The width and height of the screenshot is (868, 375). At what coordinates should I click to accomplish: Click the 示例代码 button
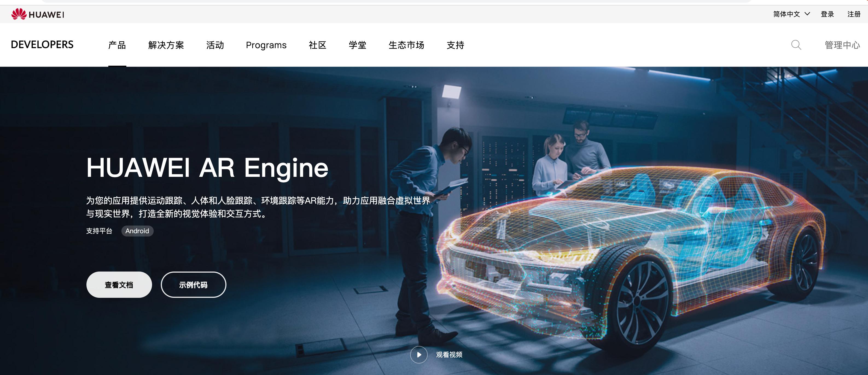tap(193, 285)
